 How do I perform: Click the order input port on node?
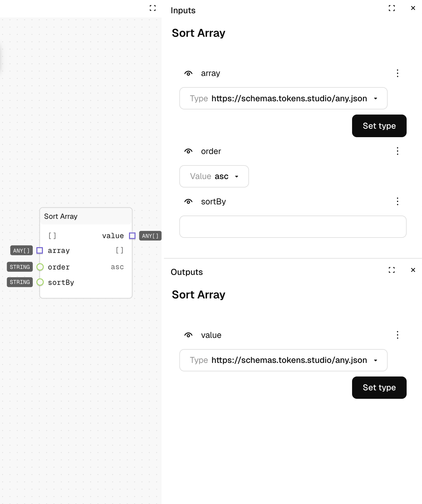pos(40,267)
